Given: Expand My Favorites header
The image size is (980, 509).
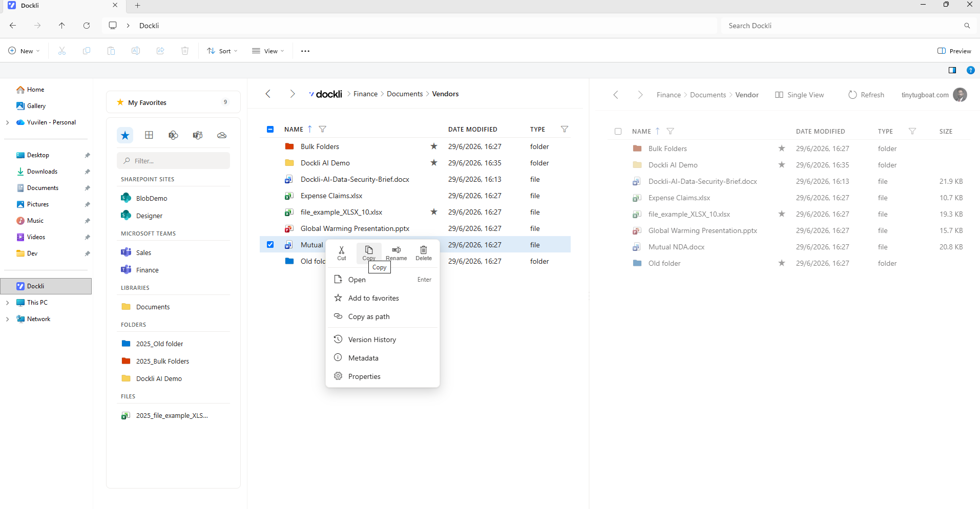Looking at the screenshot, I should coord(173,102).
